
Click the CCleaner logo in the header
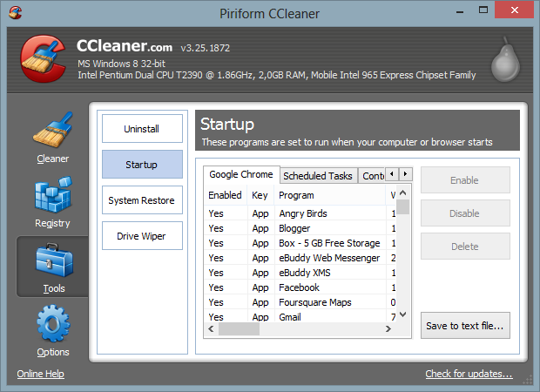(x=43, y=58)
